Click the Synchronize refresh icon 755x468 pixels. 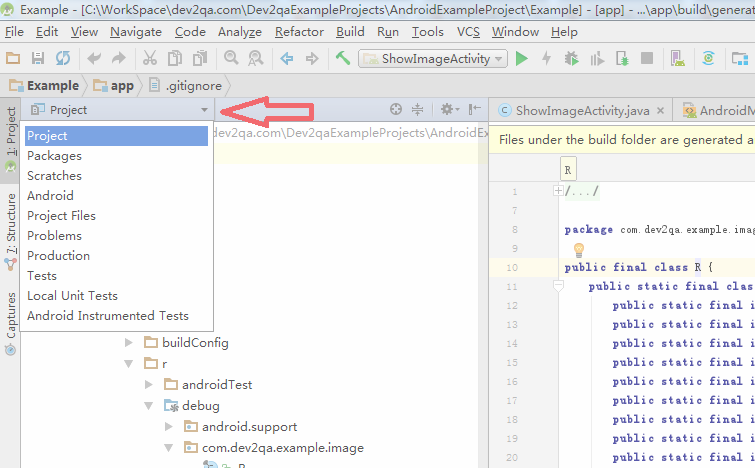coord(64,59)
